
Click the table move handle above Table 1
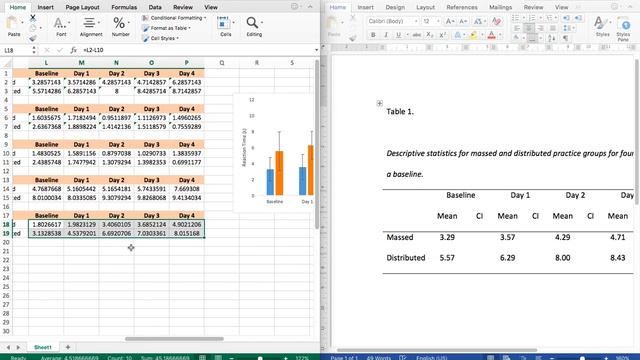pyautogui.click(x=380, y=103)
